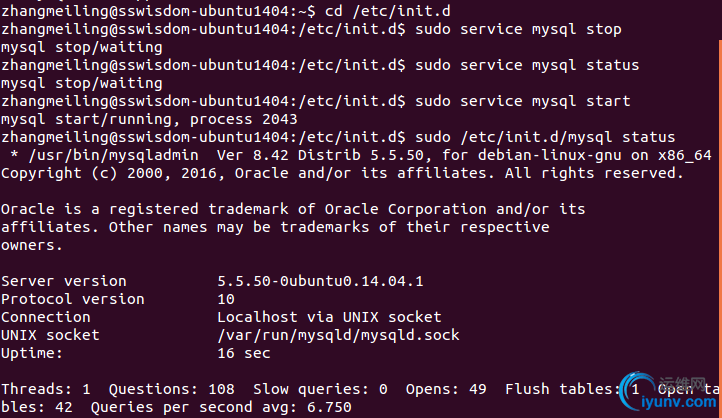Click the '/usr/bin/mysqladmin' path text

[x=113, y=155]
